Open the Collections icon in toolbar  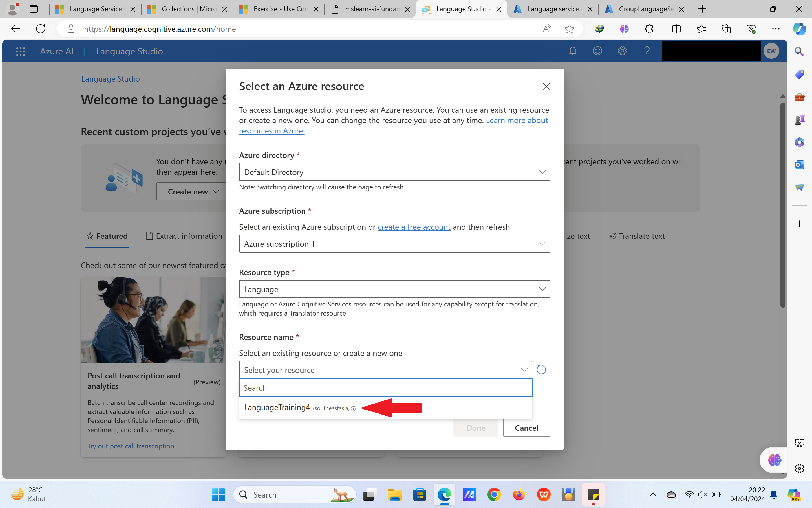pyautogui.click(x=726, y=29)
